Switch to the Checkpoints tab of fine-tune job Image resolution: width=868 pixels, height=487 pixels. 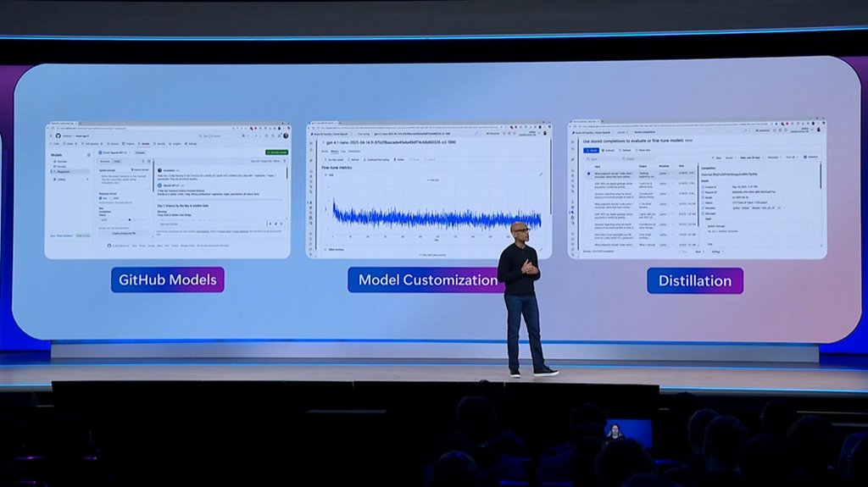tap(354, 151)
